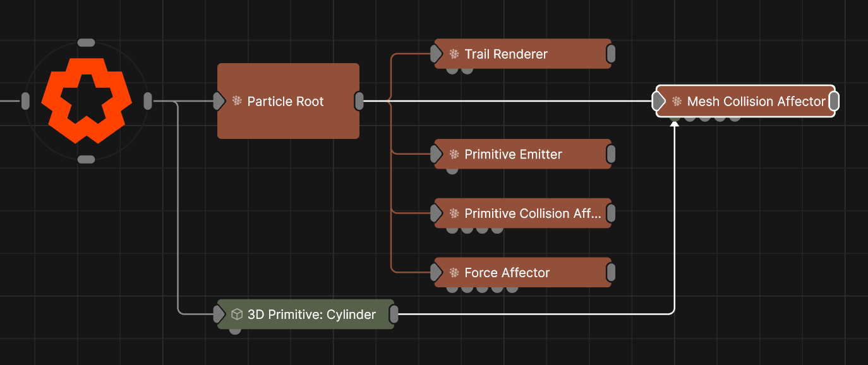Image resolution: width=868 pixels, height=365 pixels.
Task: Click the Force Affector particle icon
Action: tap(454, 273)
